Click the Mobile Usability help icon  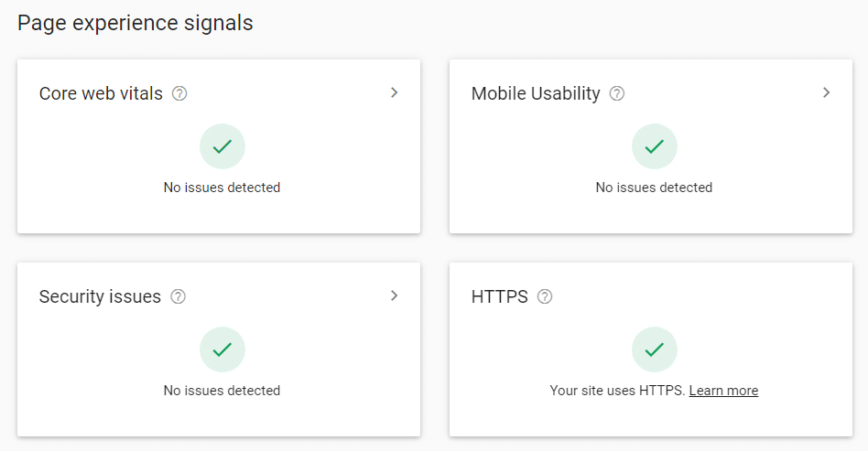coord(617,93)
